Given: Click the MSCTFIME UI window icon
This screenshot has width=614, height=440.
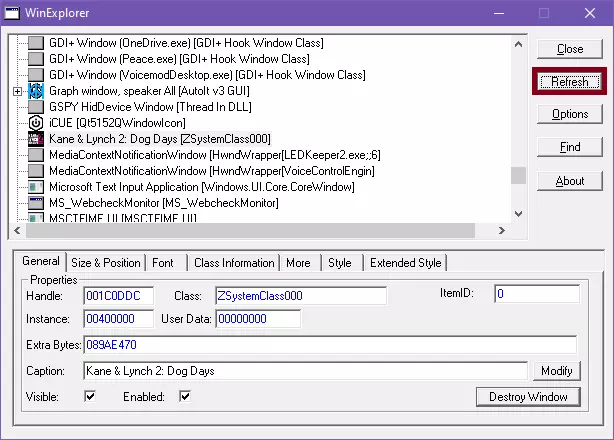Looking at the screenshot, I should pos(36,218).
